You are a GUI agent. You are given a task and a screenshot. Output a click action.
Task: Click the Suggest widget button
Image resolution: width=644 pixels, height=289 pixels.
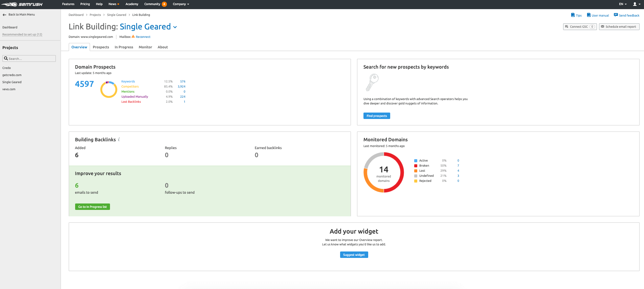354,255
